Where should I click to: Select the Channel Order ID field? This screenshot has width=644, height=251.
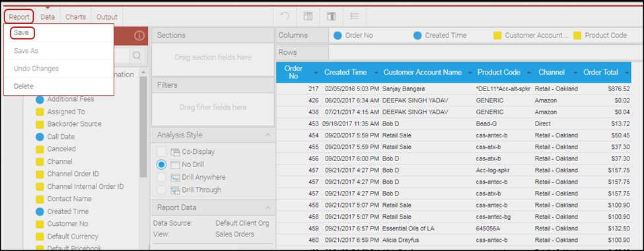pyautogui.click(x=73, y=174)
